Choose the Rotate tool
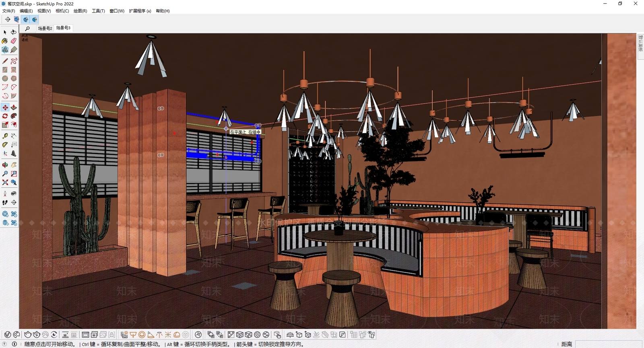The height and width of the screenshot is (348, 644). tap(5, 116)
